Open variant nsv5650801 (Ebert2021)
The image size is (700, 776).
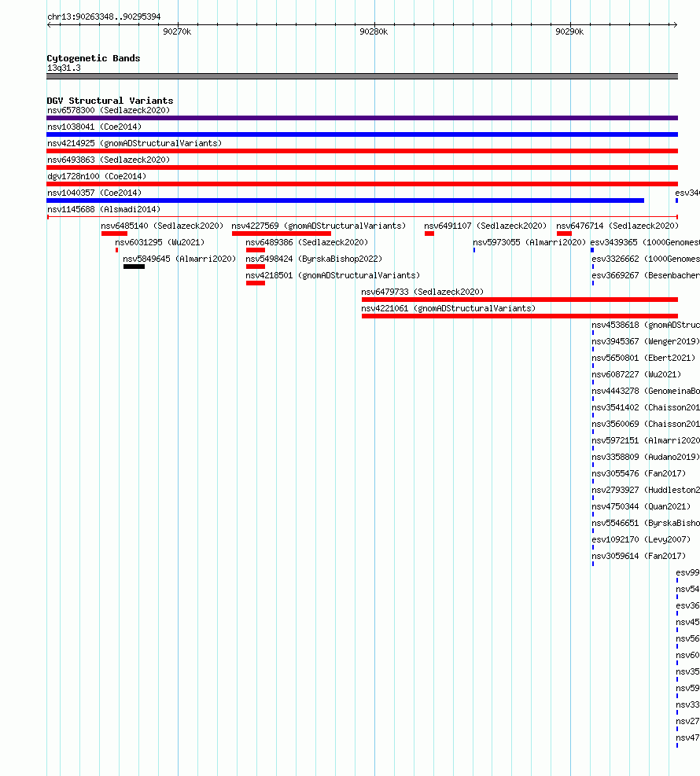tap(643, 358)
